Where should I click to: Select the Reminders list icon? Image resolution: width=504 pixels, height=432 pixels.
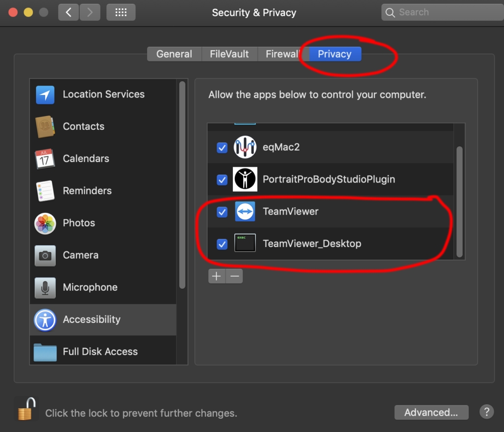pos(45,191)
